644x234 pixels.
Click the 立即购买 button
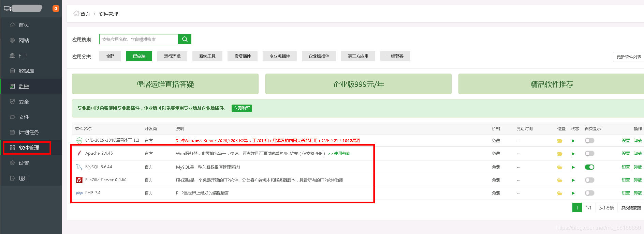pyautogui.click(x=242, y=108)
